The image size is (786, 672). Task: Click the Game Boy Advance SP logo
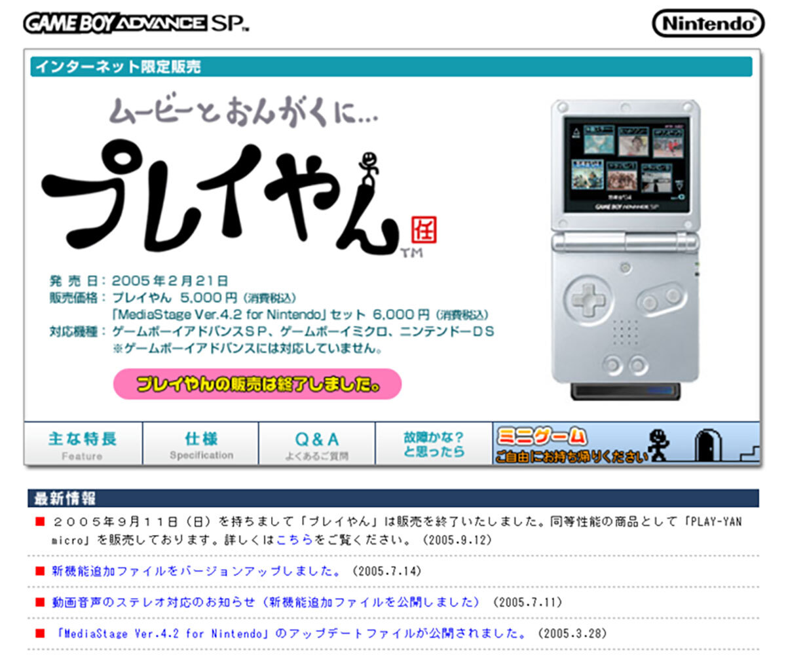click(136, 24)
